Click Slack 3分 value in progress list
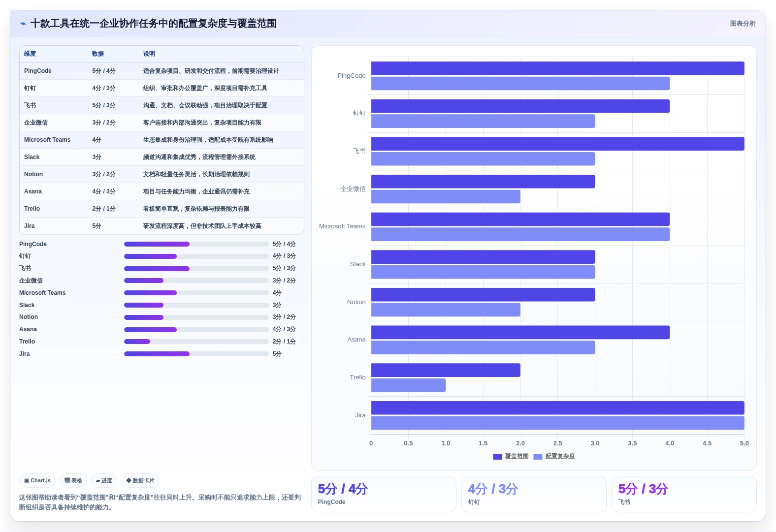Viewport: 776px width, 532px height. tap(277, 305)
